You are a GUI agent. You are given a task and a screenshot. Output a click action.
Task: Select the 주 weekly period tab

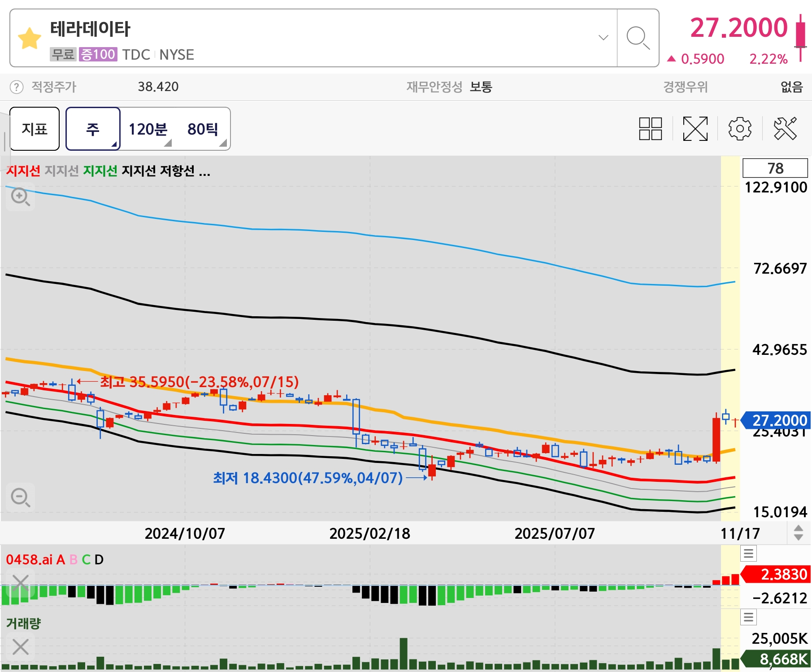point(93,129)
